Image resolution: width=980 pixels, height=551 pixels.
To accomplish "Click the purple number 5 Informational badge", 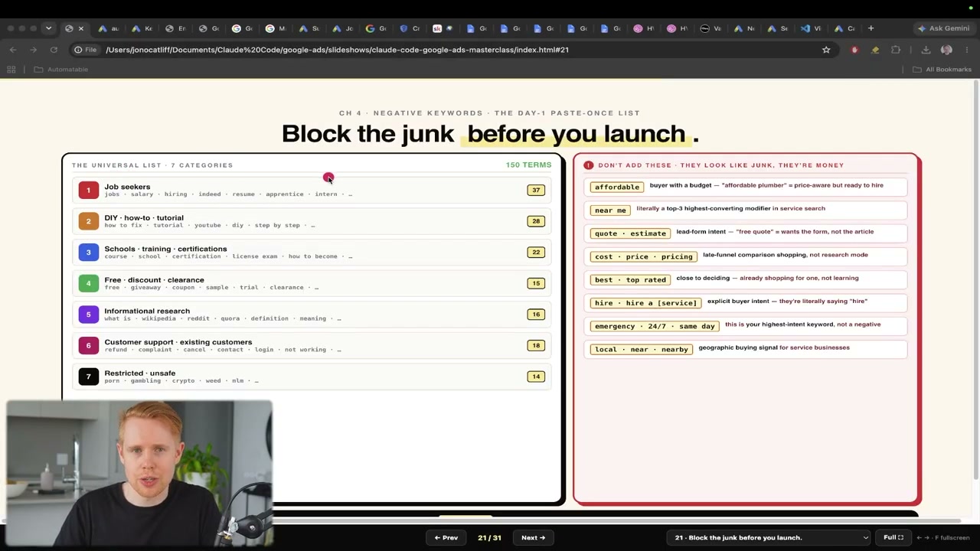I will click(88, 314).
